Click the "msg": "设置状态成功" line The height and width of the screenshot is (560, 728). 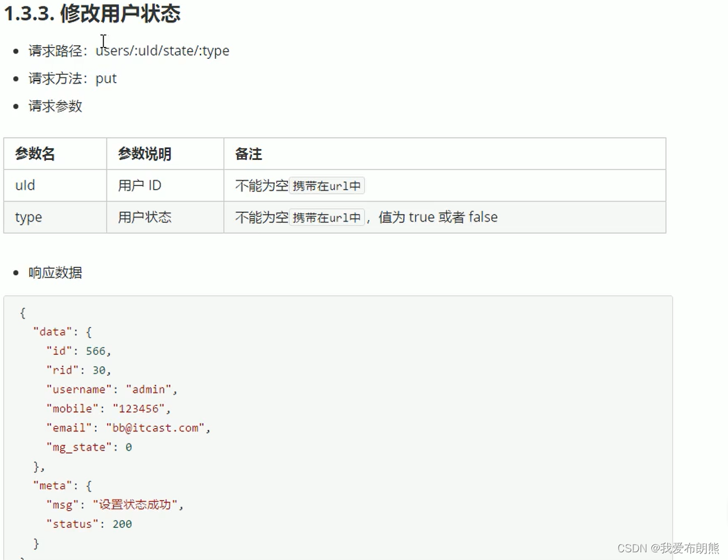pos(115,505)
